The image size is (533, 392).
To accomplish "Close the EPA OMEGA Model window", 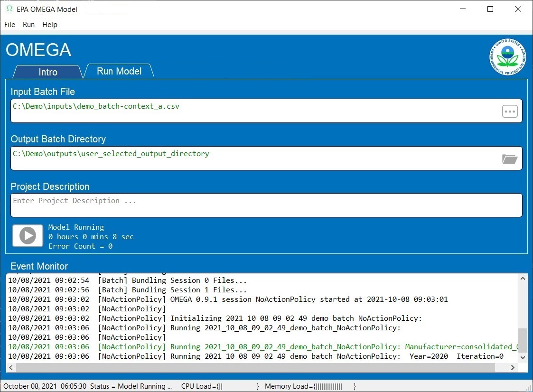I will click(518, 9).
